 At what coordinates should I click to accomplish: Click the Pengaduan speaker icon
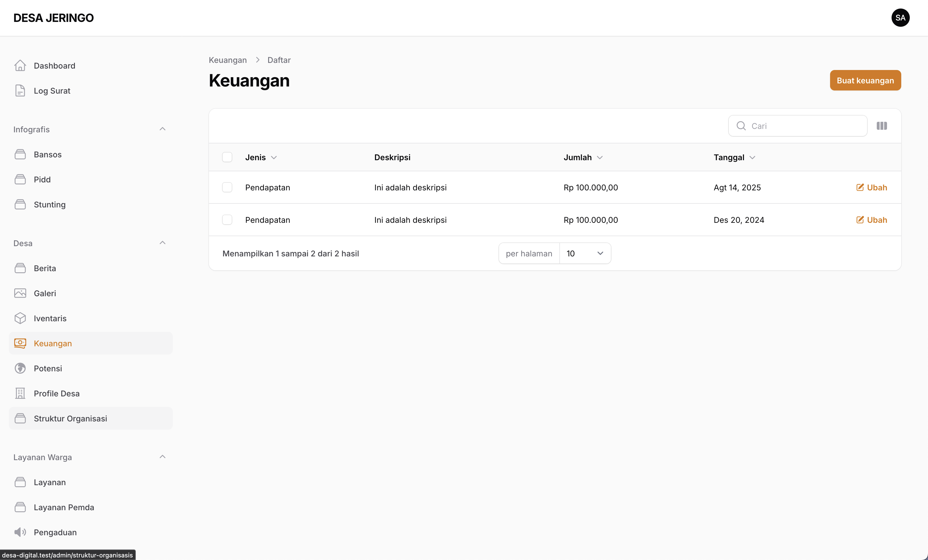coord(20,532)
